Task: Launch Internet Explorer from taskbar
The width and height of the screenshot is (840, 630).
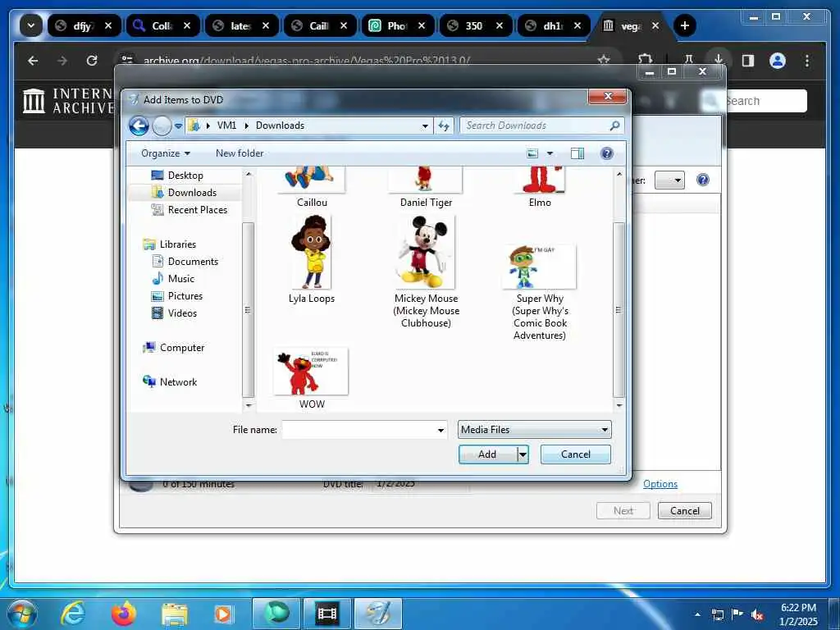Action: coord(72,614)
